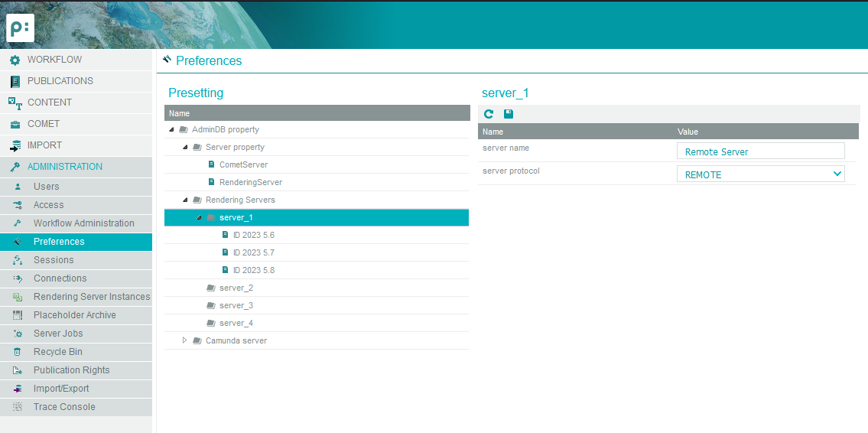Viewport: 868px width, 433px height.
Task: Select server_3 in the Presetting tree
Action: point(236,305)
